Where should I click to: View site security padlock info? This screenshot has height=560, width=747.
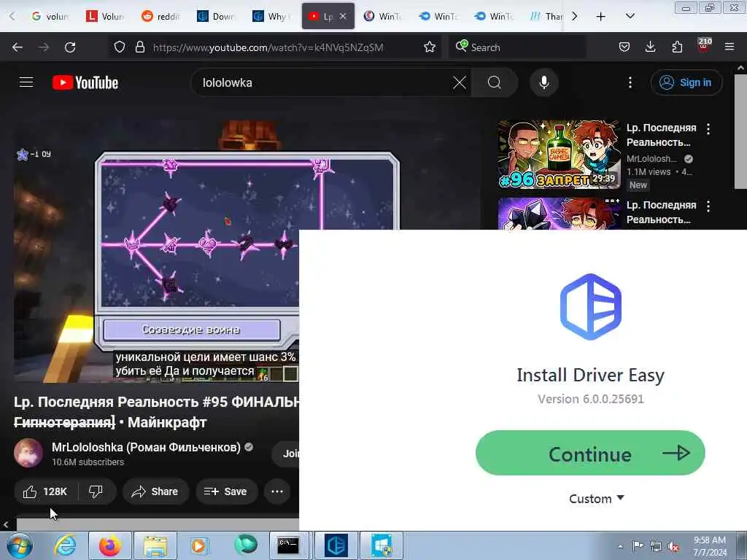tap(139, 47)
